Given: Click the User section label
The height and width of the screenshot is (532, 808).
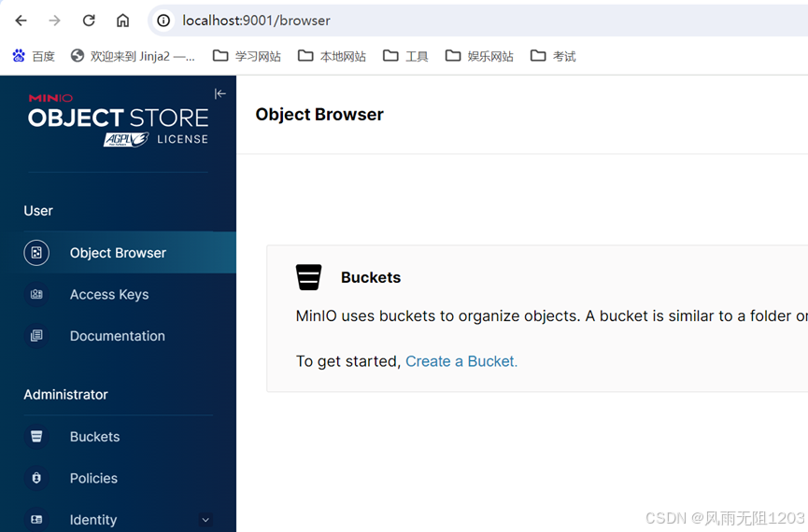Looking at the screenshot, I should point(38,211).
